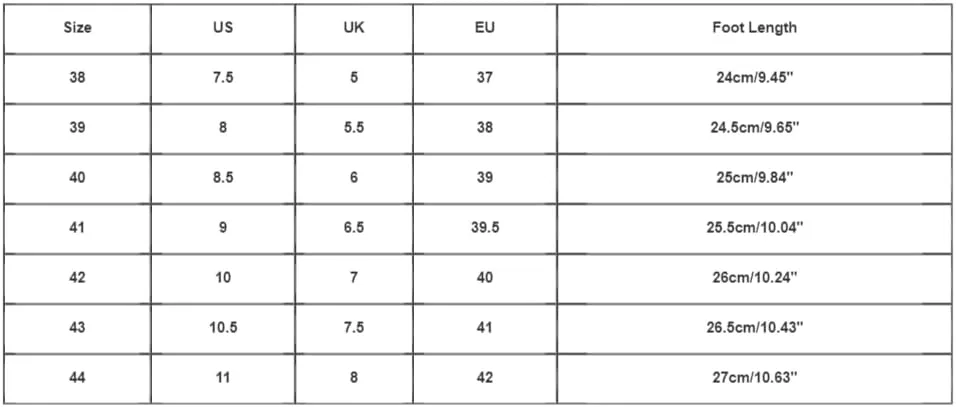Click the 24.5cm/9.65'' foot length cell

[755, 128]
